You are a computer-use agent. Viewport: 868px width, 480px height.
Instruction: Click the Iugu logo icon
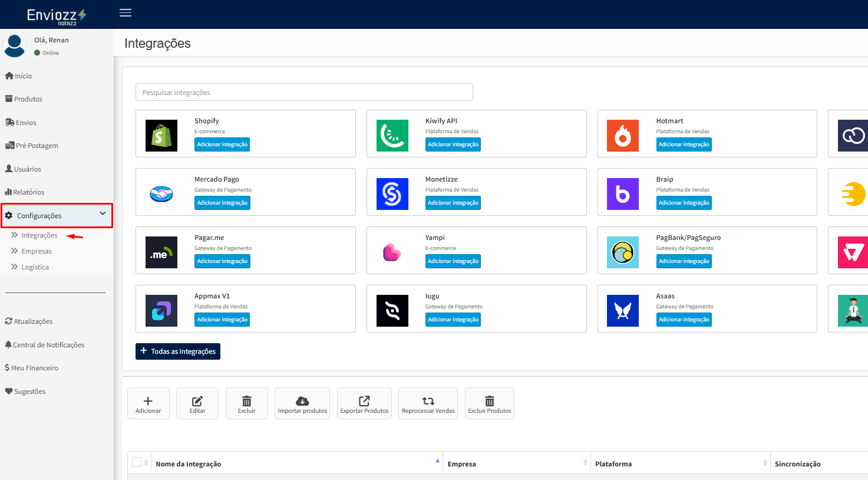click(x=392, y=311)
